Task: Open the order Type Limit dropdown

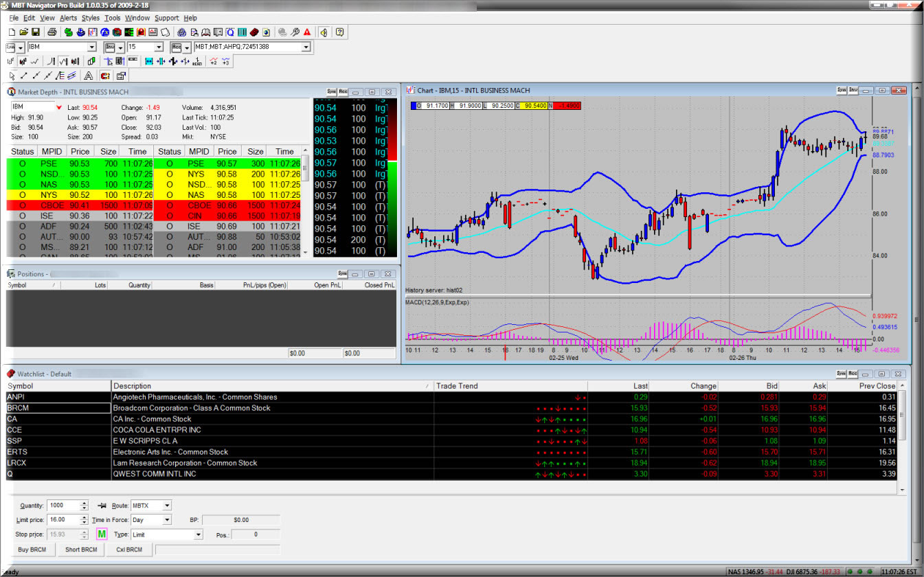Action: point(199,534)
